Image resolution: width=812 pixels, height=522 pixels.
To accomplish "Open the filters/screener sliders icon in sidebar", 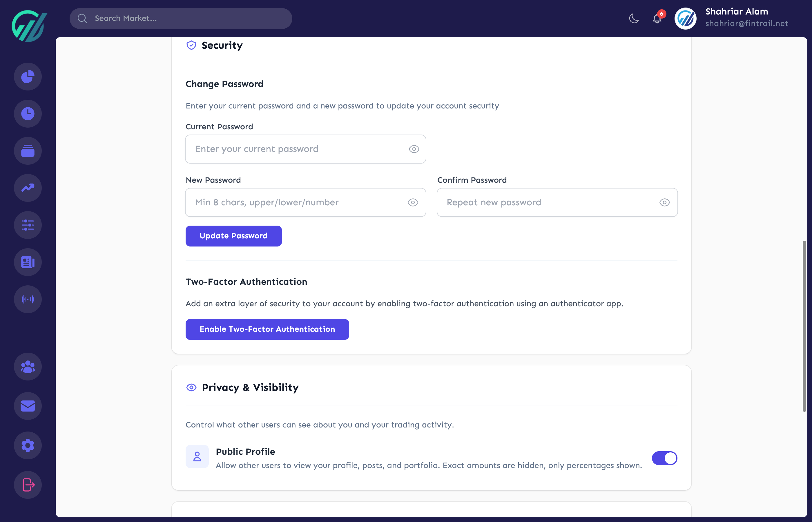I will click(28, 225).
